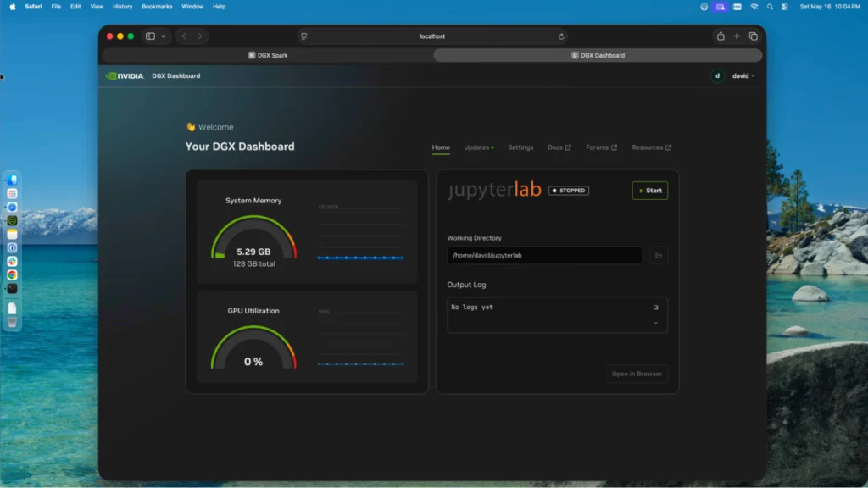
Task: Open the Trash in the Dock
Action: 12,323
